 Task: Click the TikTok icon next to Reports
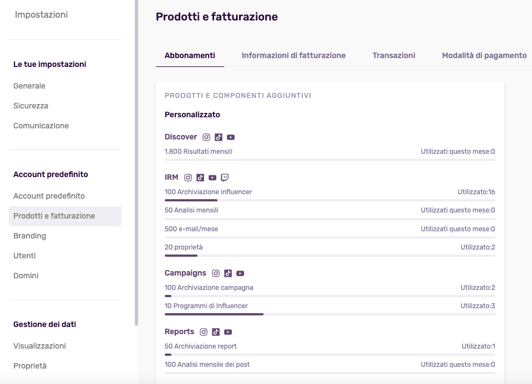(x=216, y=332)
